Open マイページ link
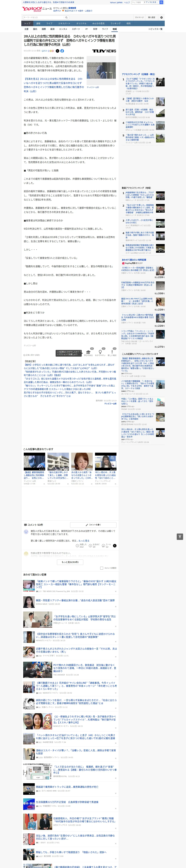186x868 pixels. [x=139, y=18]
